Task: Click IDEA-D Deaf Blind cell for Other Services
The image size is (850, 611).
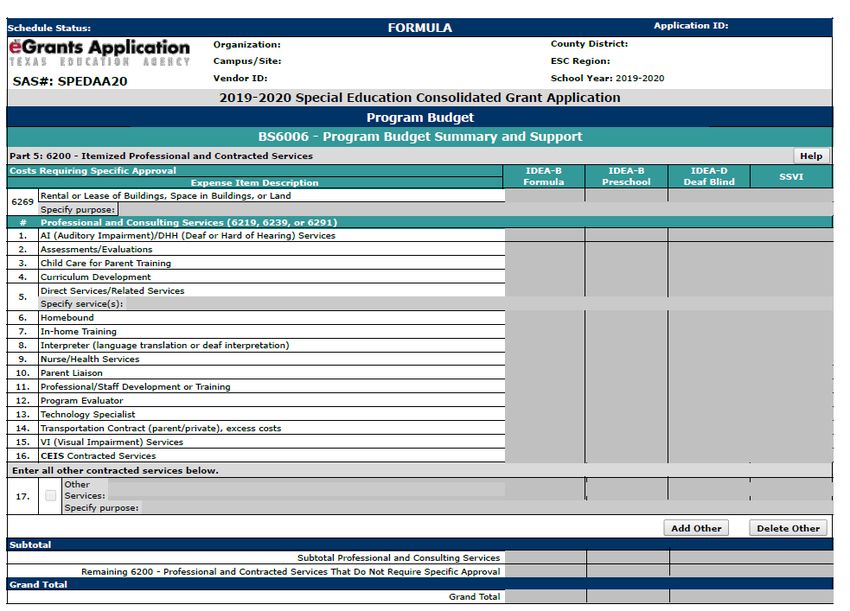Action: pos(710,490)
